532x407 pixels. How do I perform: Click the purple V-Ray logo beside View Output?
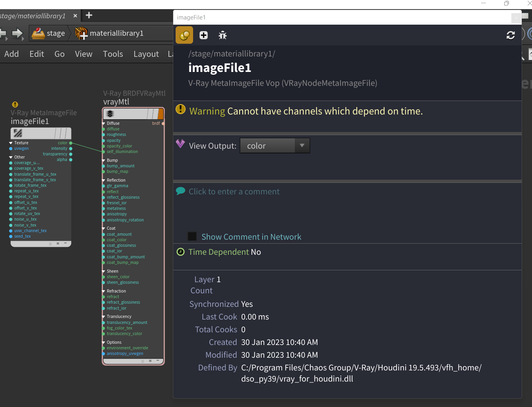(x=180, y=143)
